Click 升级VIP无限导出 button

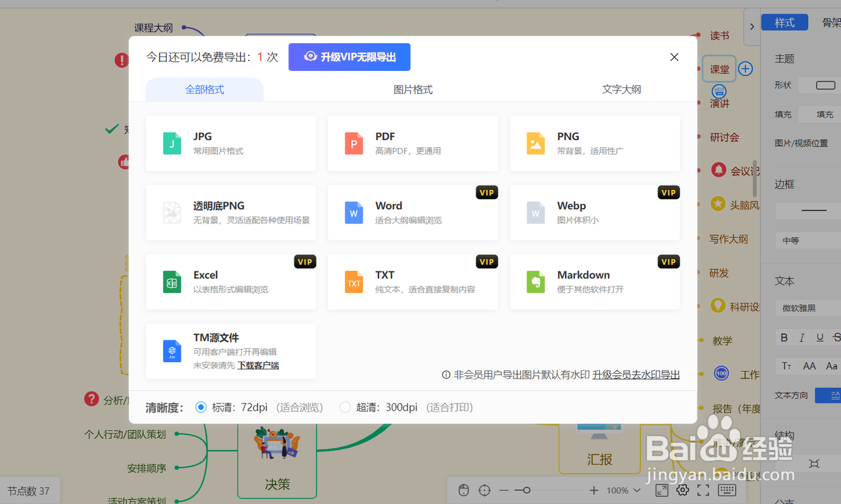point(350,57)
